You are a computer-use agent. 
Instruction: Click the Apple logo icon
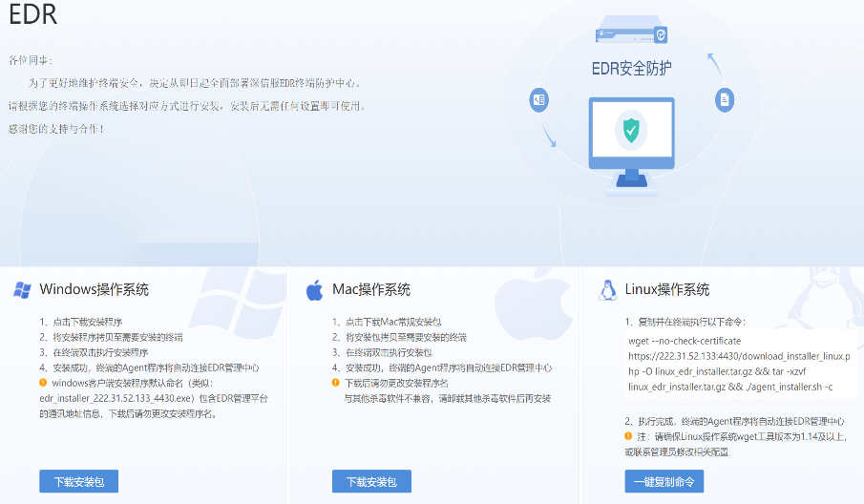pyautogui.click(x=314, y=290)
